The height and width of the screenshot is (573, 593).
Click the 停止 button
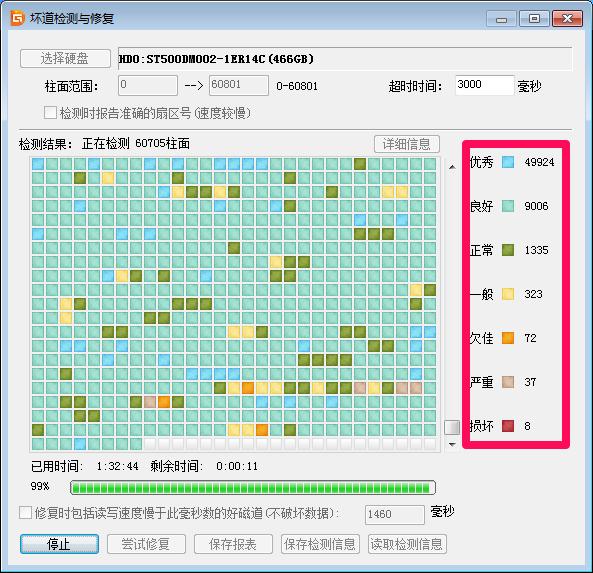(59, 544)
